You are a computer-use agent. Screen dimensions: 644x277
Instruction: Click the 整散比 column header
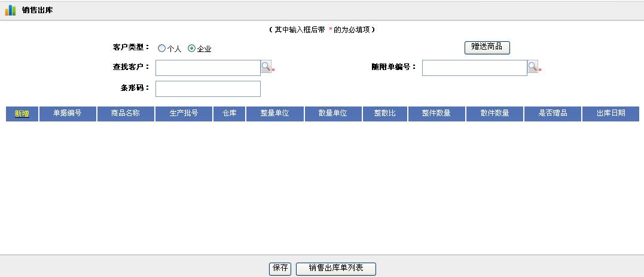(385, 114)
